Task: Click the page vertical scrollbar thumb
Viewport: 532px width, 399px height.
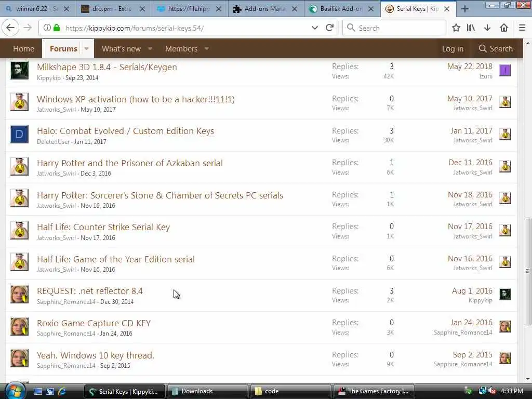Action: click(527, 271)
